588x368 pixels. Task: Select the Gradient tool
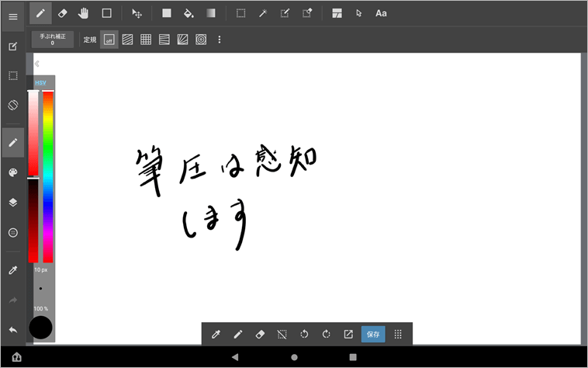[211, 13]
